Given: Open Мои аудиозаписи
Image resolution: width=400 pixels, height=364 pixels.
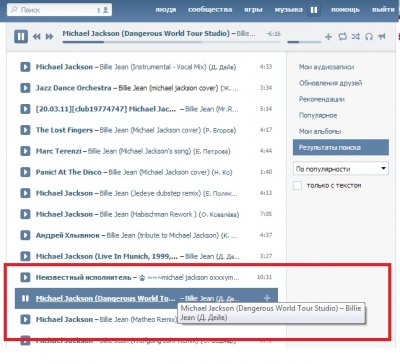Looking at the screenshot, I should (x=326, y=67).
